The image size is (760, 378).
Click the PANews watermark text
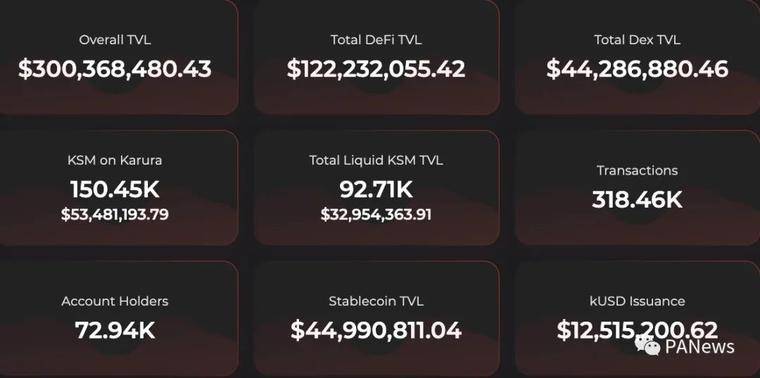pos(699,346)
